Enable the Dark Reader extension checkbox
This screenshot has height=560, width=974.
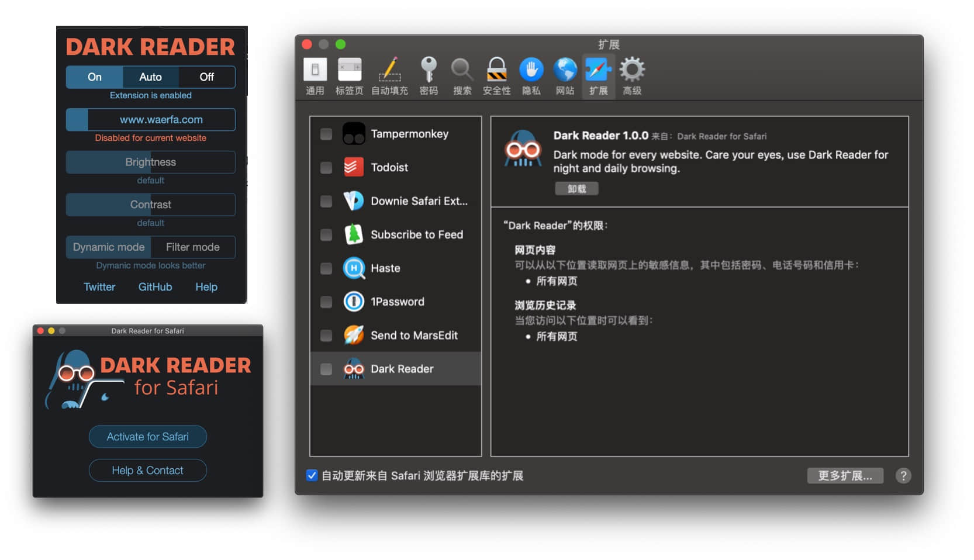pyautogui.click(x=326, y=369)
